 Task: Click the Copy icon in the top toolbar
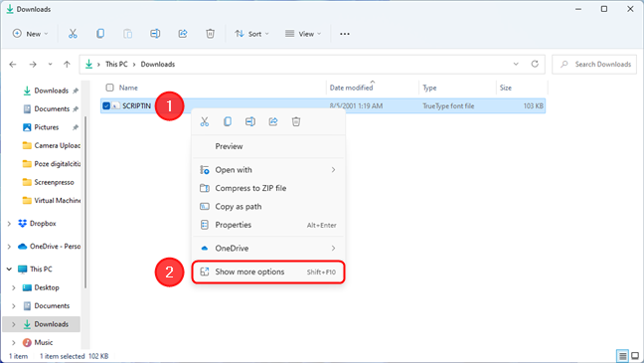coord(100,34)
